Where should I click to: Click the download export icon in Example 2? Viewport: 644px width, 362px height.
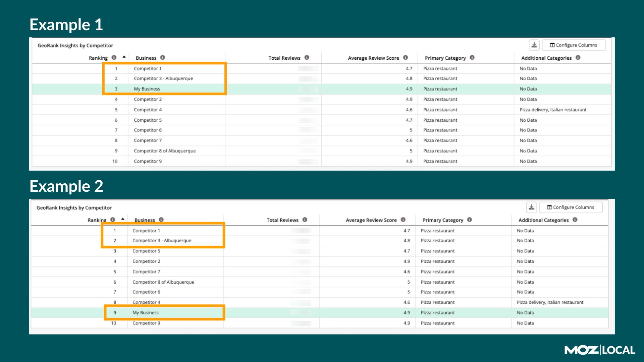[x=532, y=207]
